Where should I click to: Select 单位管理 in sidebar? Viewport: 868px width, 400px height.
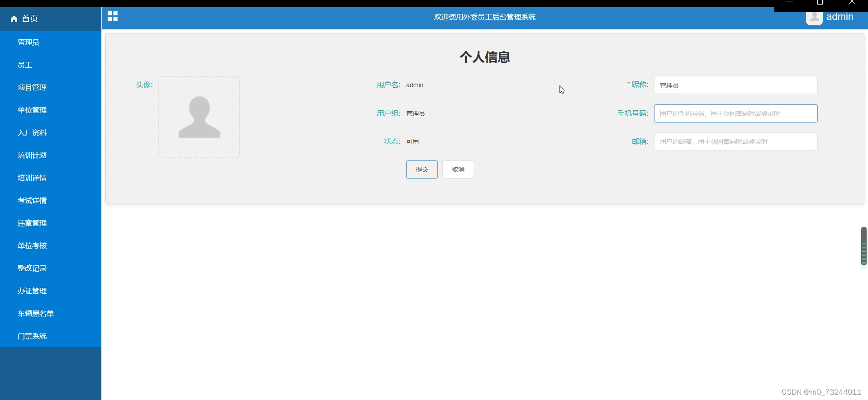51,110
